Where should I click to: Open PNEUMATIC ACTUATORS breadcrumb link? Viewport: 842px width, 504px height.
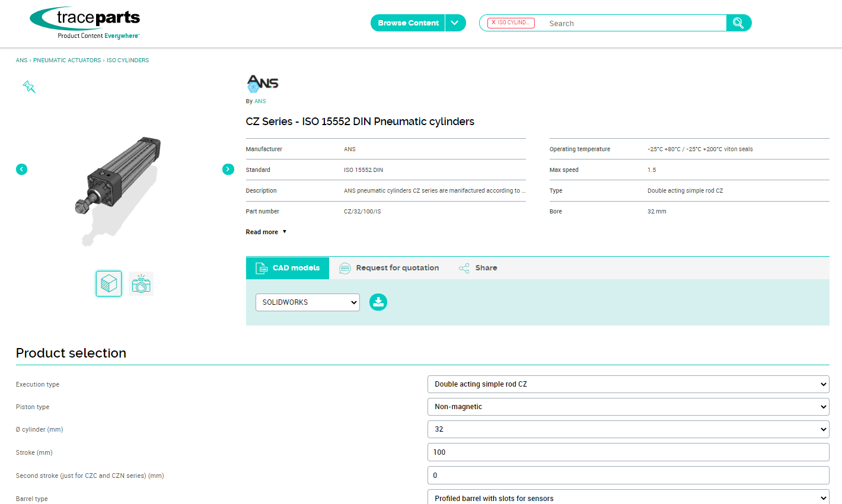(x=67, y=60)
